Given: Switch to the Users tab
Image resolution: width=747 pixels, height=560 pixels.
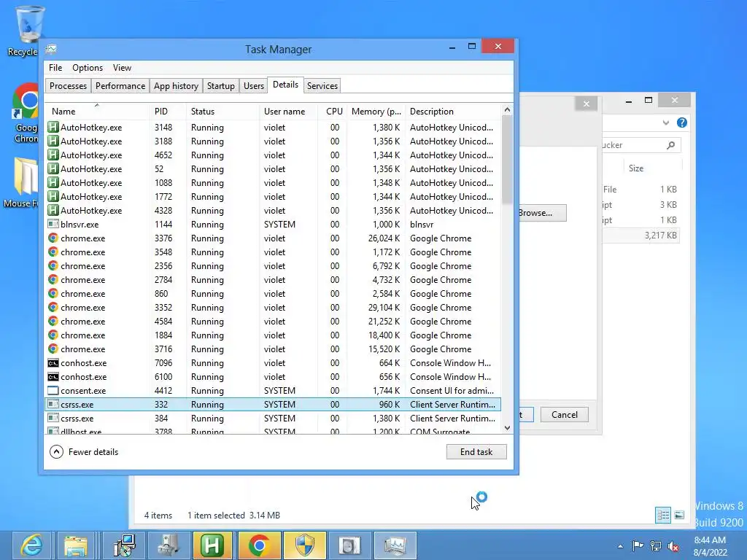Looking at the screenshot, I should click(253, 86).
